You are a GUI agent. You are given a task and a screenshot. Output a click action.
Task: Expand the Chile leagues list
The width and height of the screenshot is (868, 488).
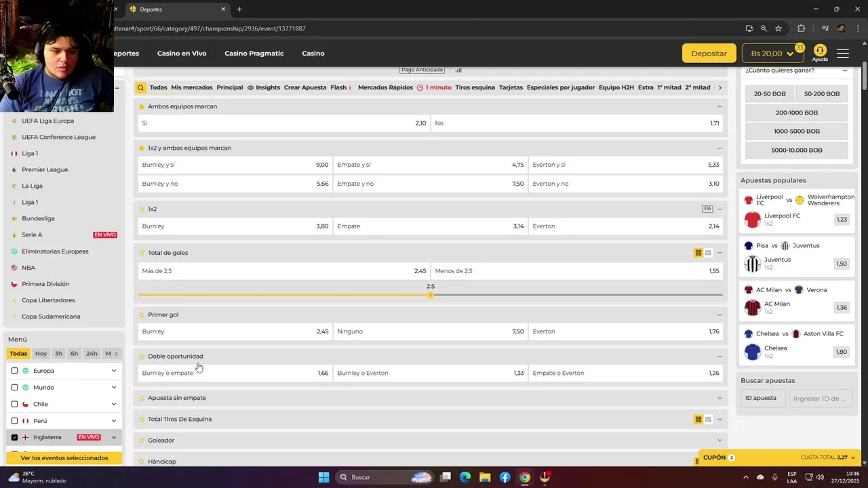coord(113,404)
